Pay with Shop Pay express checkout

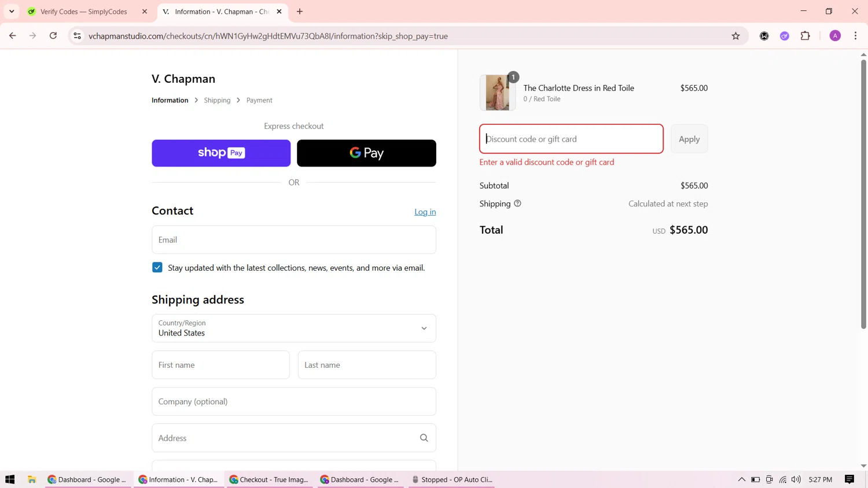tap(221, 153)
